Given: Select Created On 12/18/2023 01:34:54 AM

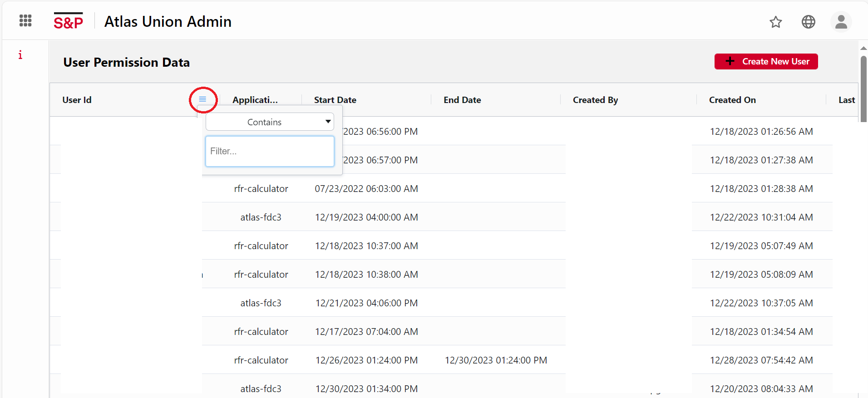Looking at the screenshot, I should pos(762,332).
